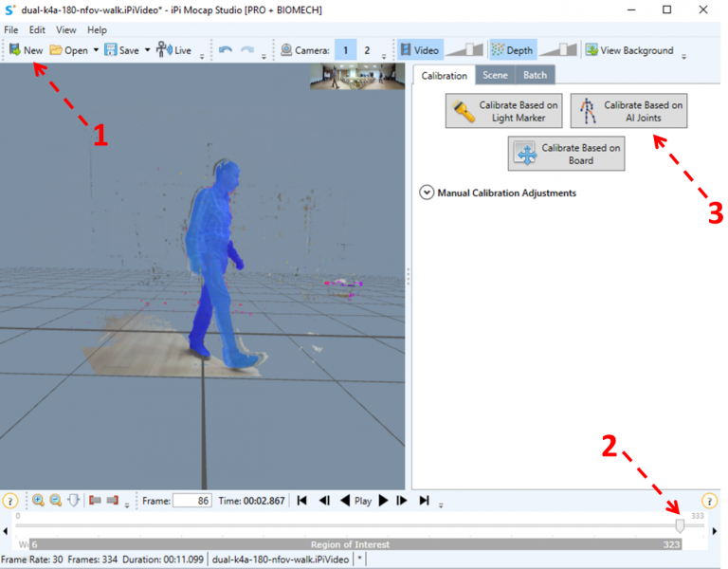728x569 pixels.
Task: Open toolbar overflow after Live button
Action: 202,56
